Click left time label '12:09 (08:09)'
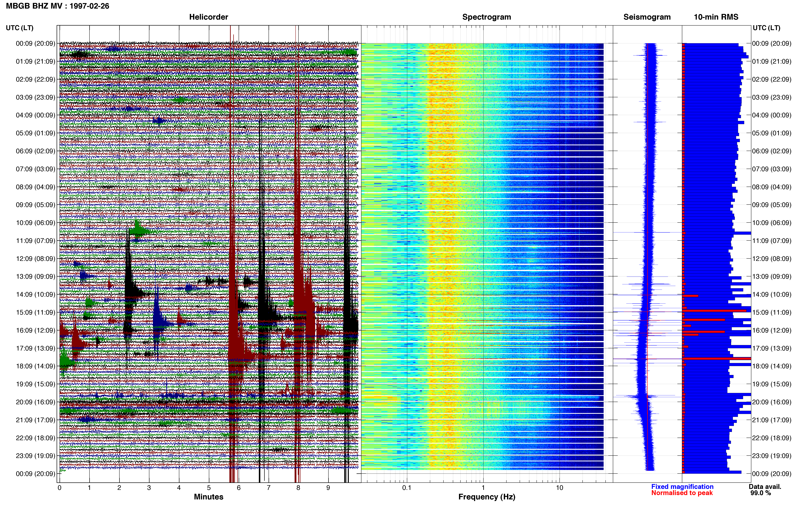 pos(36,259)
